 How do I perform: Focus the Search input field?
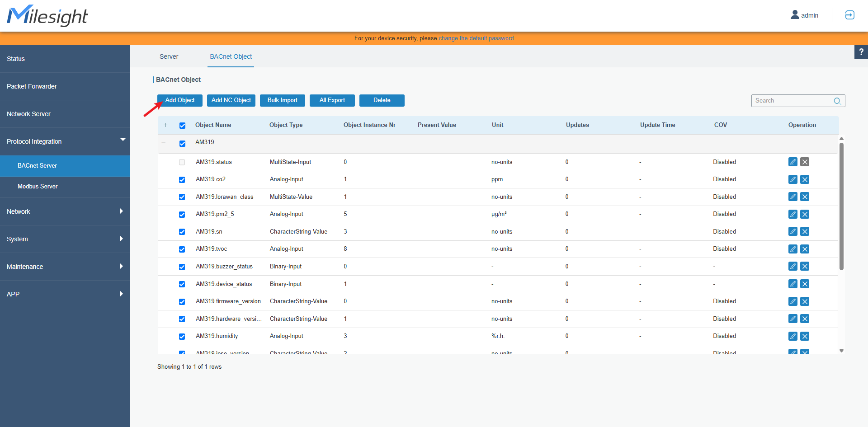tap(798, 101)
